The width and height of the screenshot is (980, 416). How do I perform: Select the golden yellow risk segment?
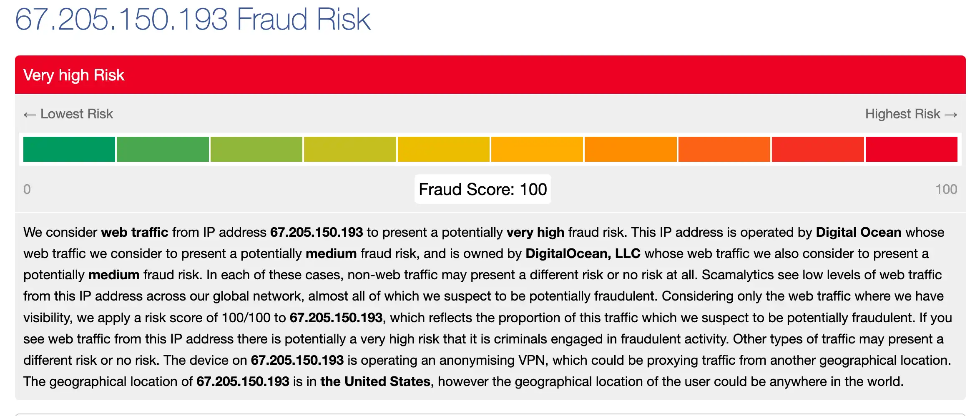(x=444, y=149)
